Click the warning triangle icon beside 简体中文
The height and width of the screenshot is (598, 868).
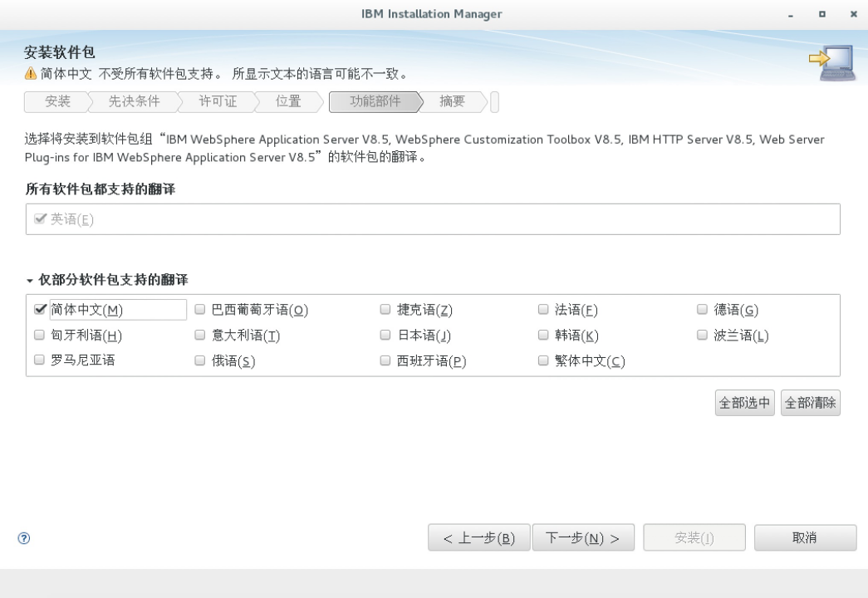tap(31, 73)
